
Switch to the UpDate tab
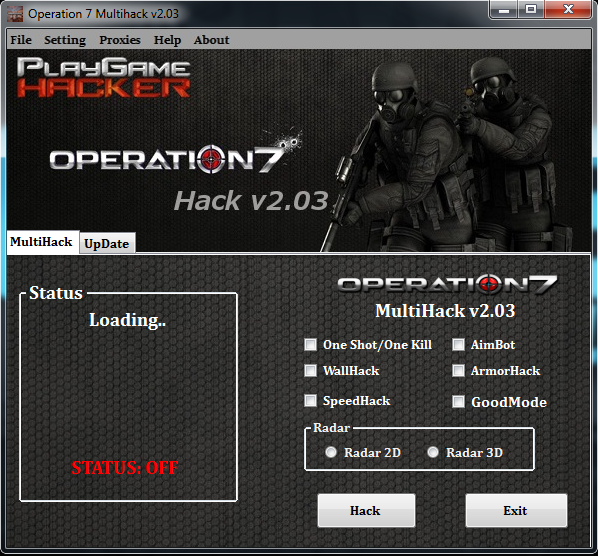coord(107,243)
